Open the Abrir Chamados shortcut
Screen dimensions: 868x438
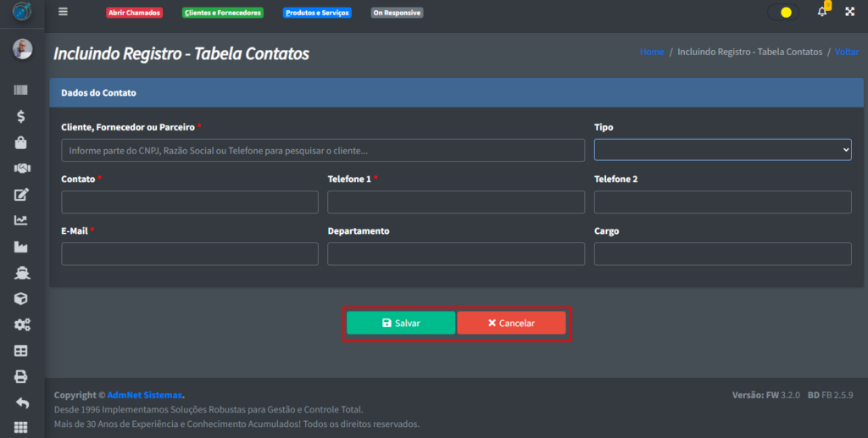[134, 13]
